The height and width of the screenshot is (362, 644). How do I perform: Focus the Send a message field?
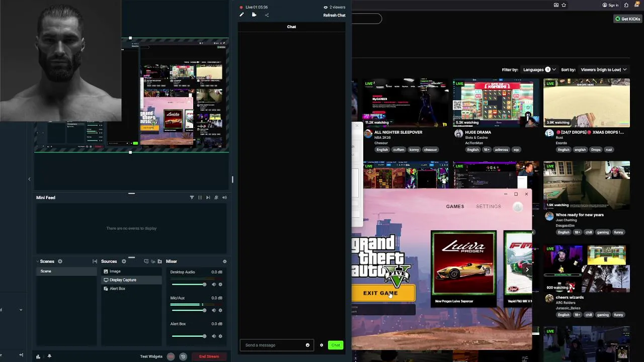point(276,345)
